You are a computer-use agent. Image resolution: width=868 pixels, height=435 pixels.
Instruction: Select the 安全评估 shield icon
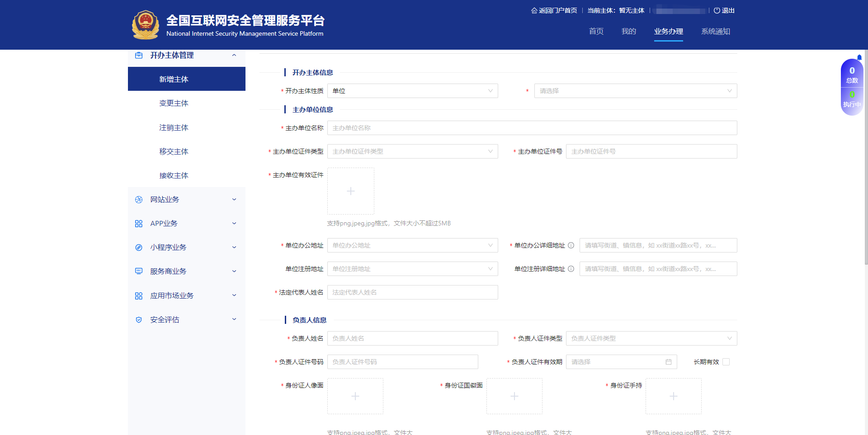[138, 319]
